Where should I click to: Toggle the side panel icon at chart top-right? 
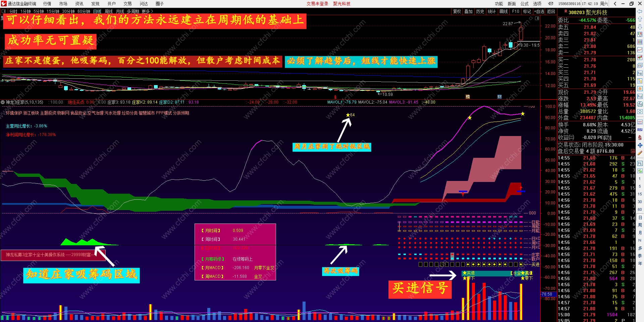click(537, 18)
